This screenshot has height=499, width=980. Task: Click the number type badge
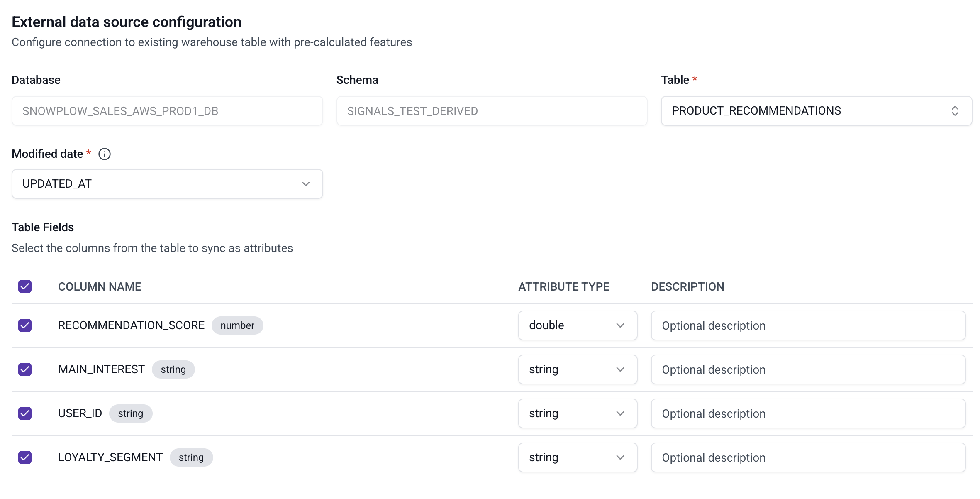tap(237, 325)
